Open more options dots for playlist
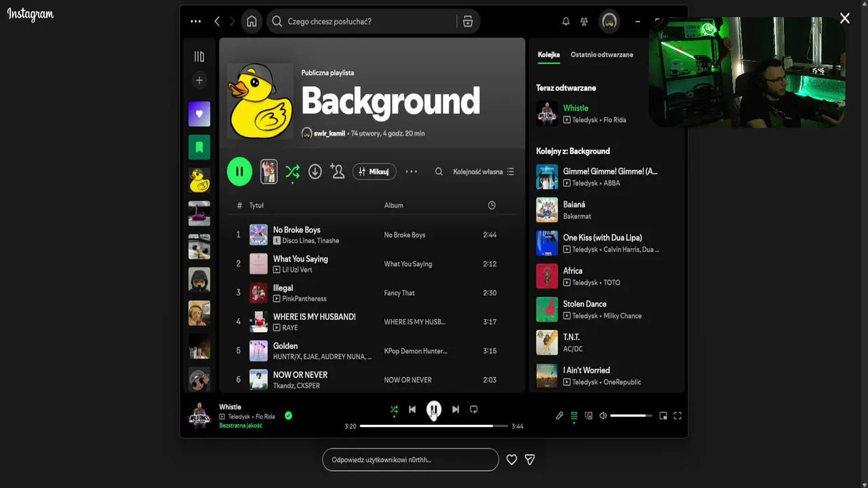The image size is (868, 488). tap(411, 171)
